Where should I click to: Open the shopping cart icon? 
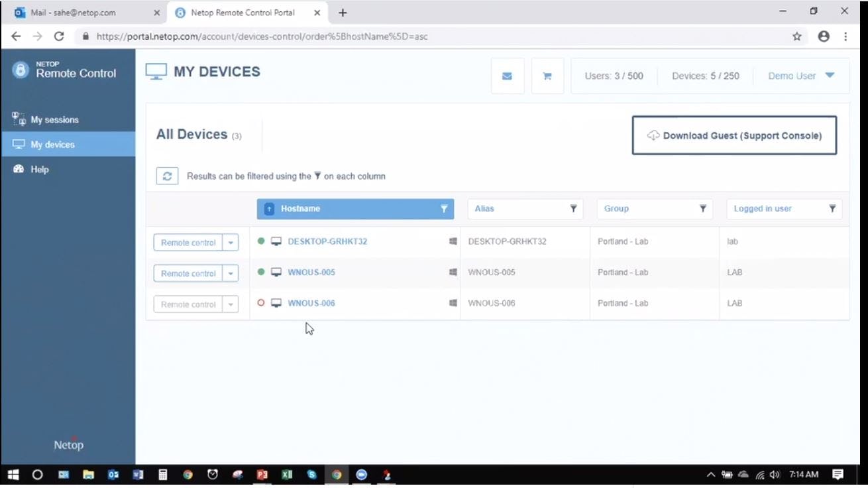pyautogui.click(x=547, y=76)
